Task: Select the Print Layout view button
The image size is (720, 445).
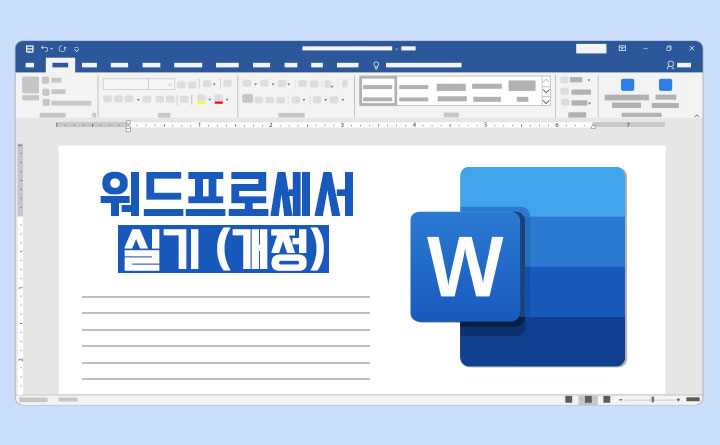Action: (x=588, y=400)
